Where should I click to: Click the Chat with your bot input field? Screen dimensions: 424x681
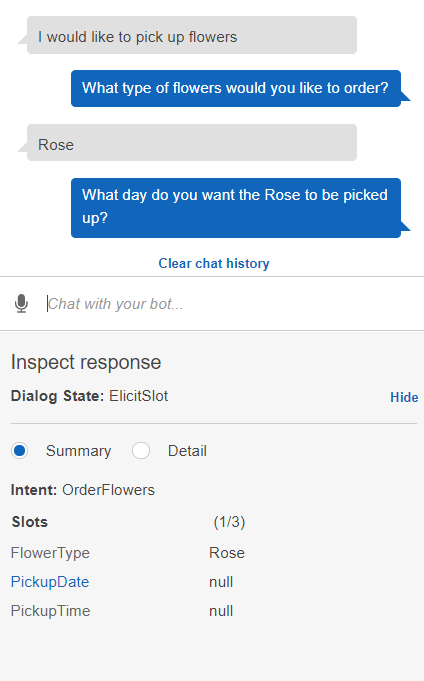[230, 304]
